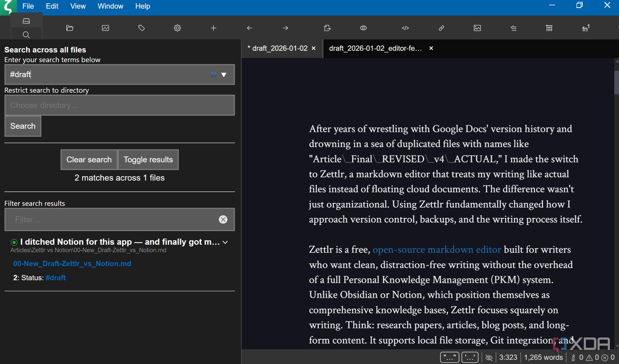619x364 pixels.
Task: Click the Toggle results button
Action: coord(148,159)
